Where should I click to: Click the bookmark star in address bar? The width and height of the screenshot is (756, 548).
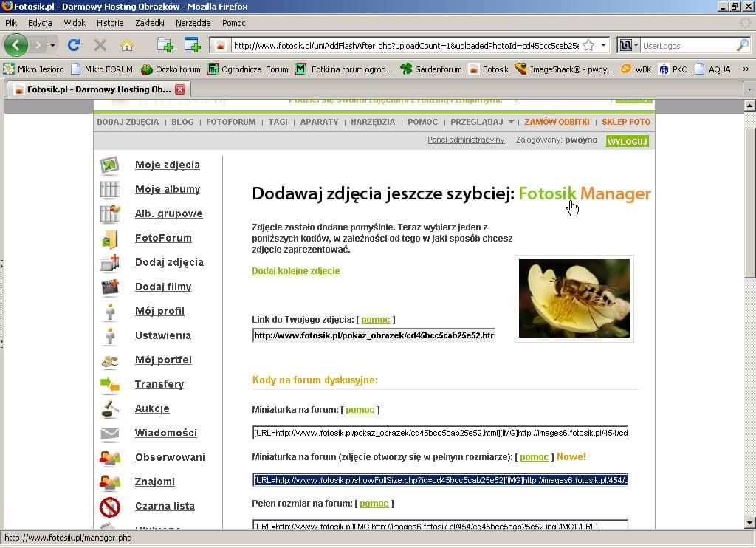click(588, 45)
